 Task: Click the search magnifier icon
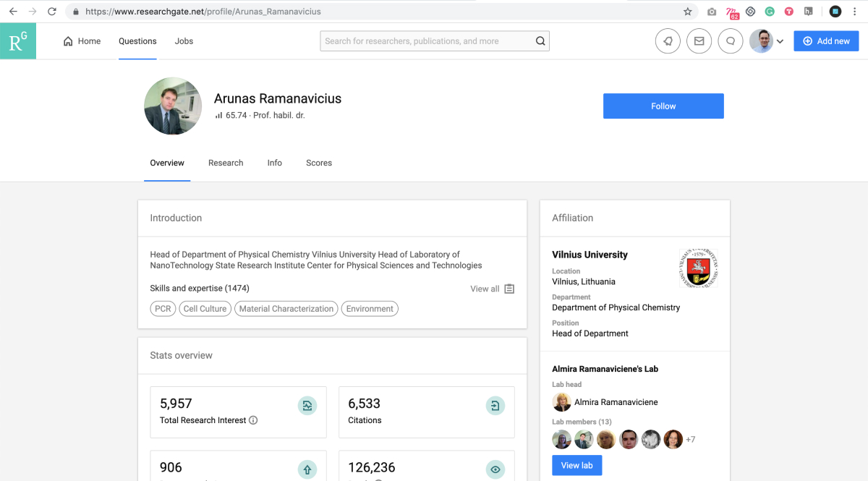(540, 41)
